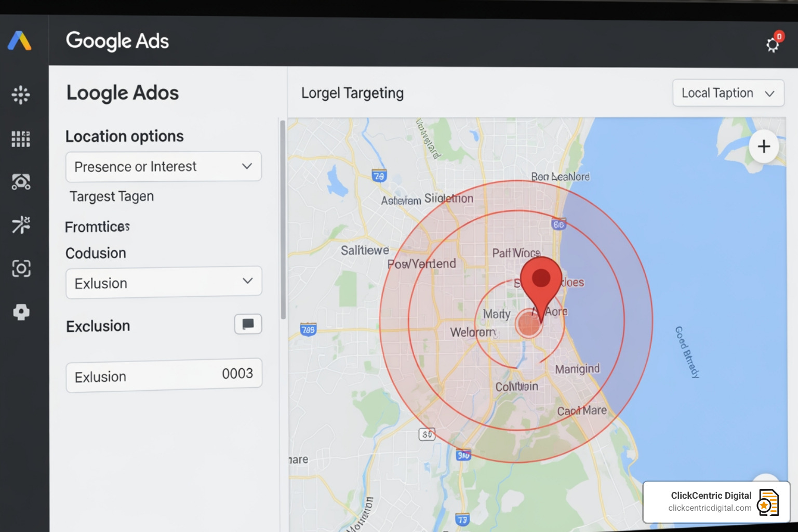
Task: Click the Lorgel Targeting title
Action: [352, 93]
